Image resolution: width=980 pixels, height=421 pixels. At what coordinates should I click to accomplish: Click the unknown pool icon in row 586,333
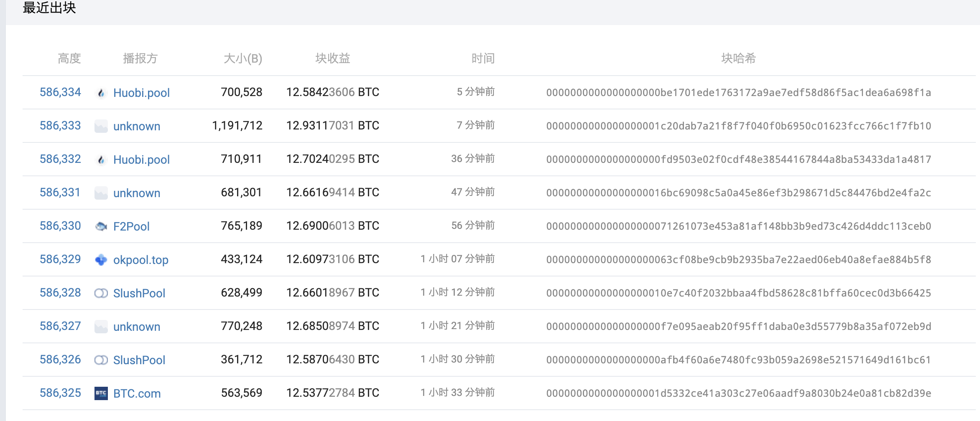tap(101, 126)
